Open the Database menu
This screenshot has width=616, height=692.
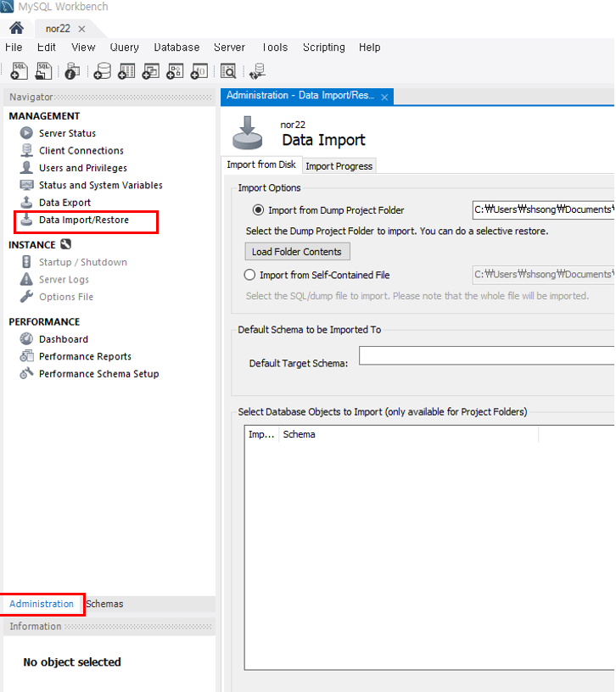click(x=176, y=47)
